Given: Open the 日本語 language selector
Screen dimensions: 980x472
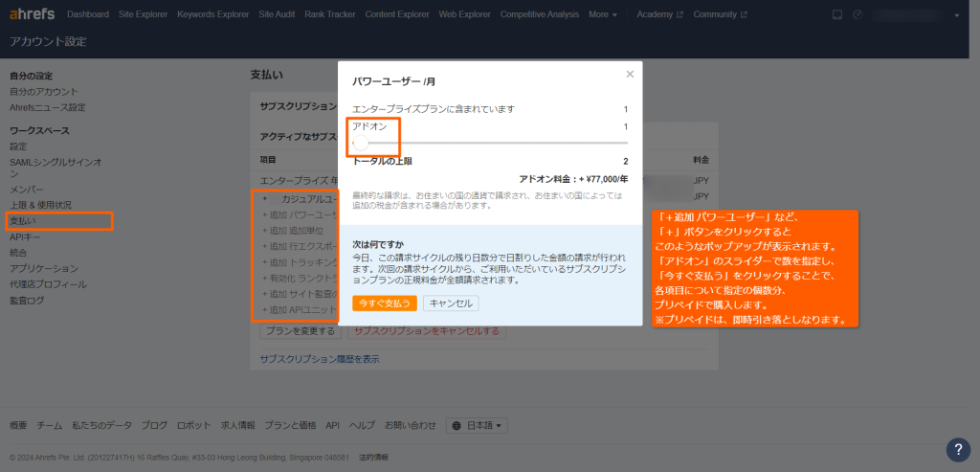Looking at the screenshot, I should point(477,426).
